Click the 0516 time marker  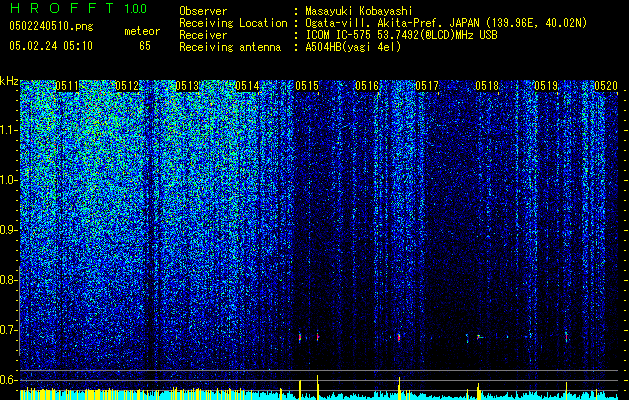coord(367,86)
